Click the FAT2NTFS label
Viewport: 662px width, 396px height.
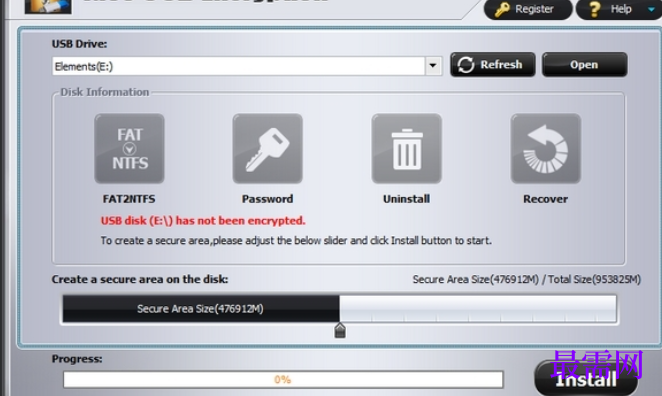pyautogui.click(x=129, y=199)
